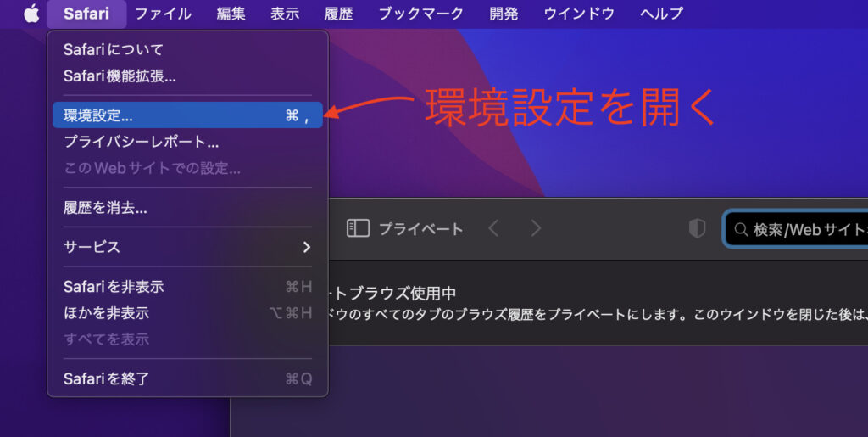This screenshot has height=437, width=868.
Task: Expand the サービス submenu arrow
Action: click(x=307, y=247)
